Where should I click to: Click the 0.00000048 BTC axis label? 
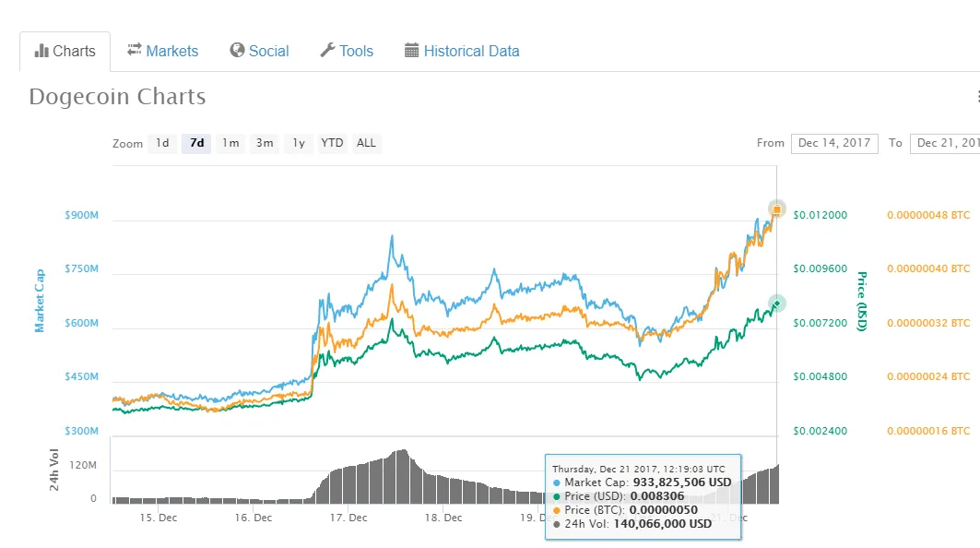click(x=928, y=215)
